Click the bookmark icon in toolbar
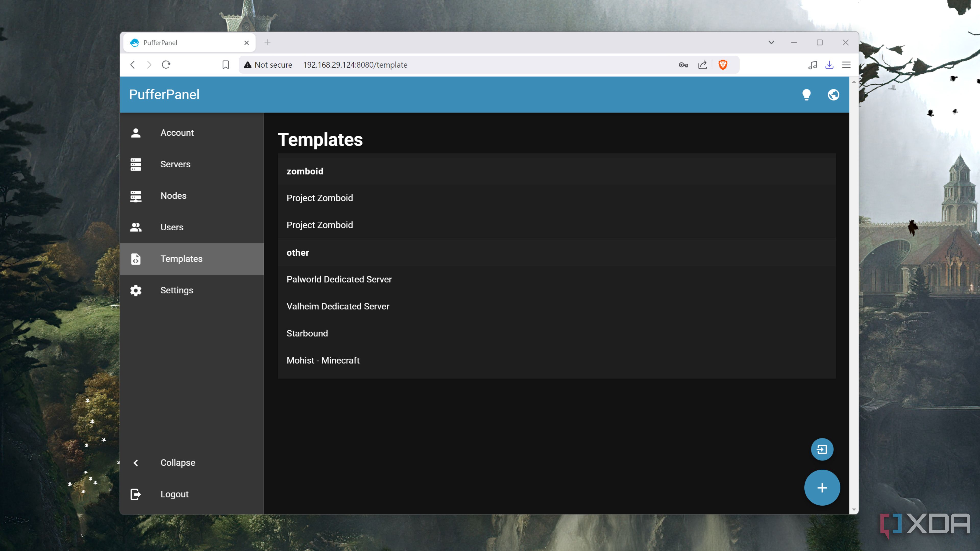The image size is (980, 551). tap(226, 65)
